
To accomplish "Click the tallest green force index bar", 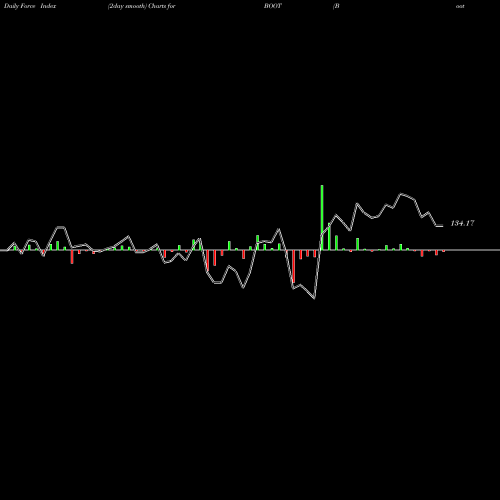I will [x=322, y=217].
